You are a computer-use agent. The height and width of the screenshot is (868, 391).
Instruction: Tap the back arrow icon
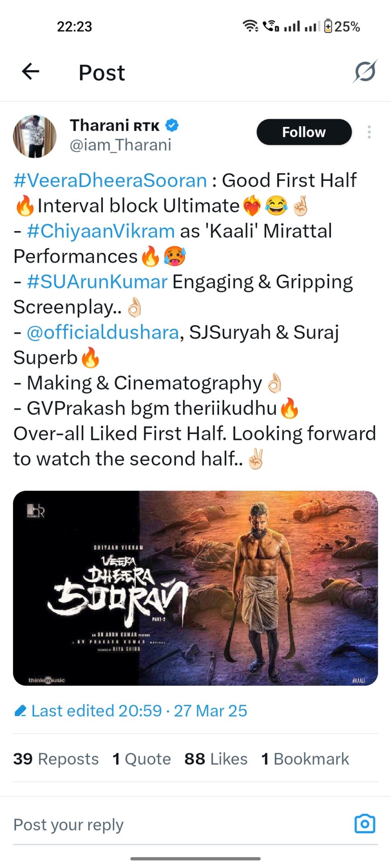(x=31, y=71)
